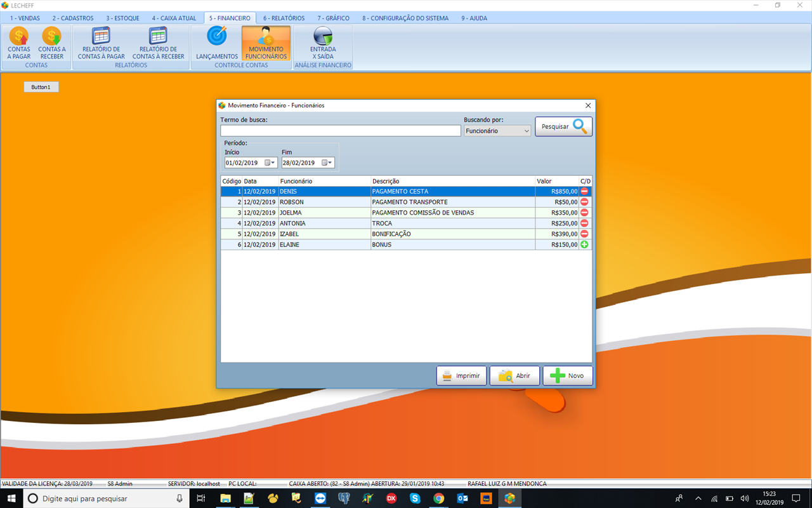Open the notification center icon
This screenshot has height=508, width=812.
[x=796, y=498]
